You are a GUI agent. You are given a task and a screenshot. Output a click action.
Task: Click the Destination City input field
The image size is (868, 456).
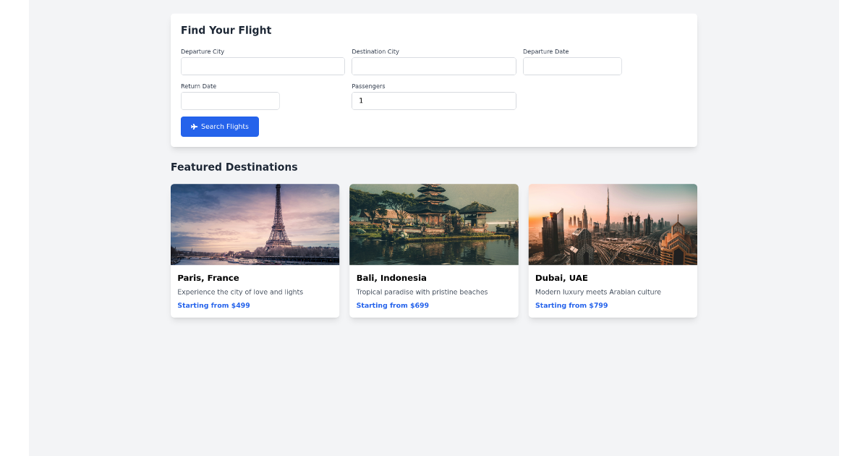coord(433,66)
